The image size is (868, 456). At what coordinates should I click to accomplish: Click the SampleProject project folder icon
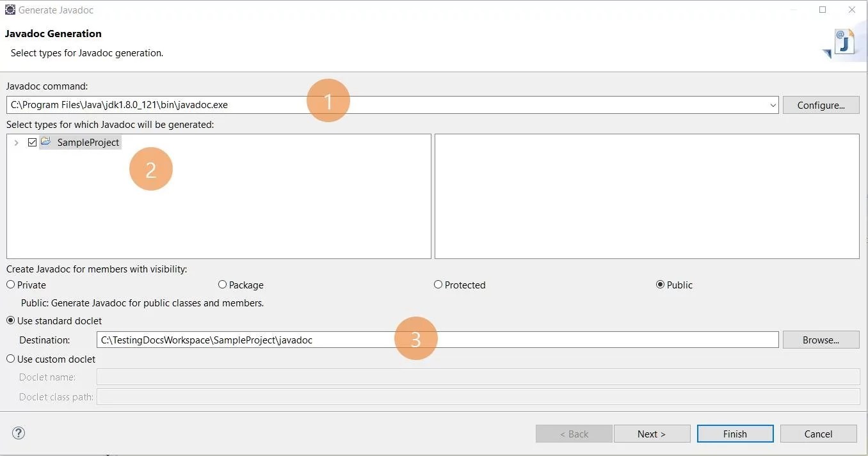tap(45, 142)
